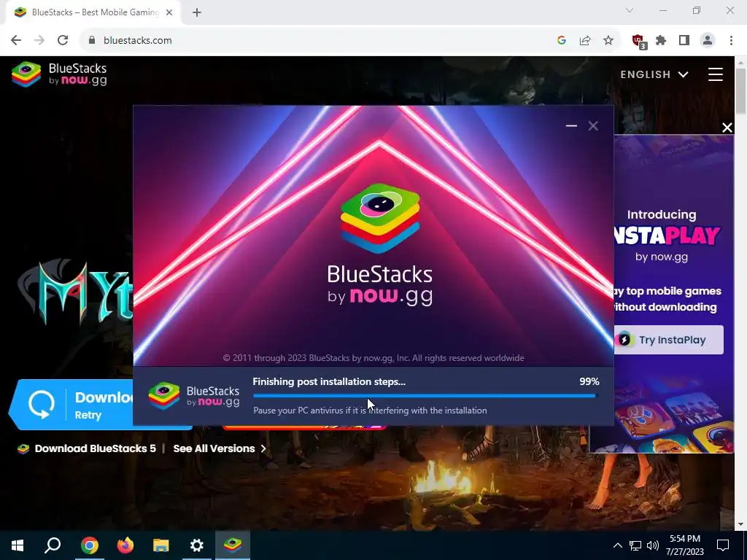Viewport: 747px width, 560px height.
Task: Click the Google icon in address bar
Action: [x=561, y=40]
